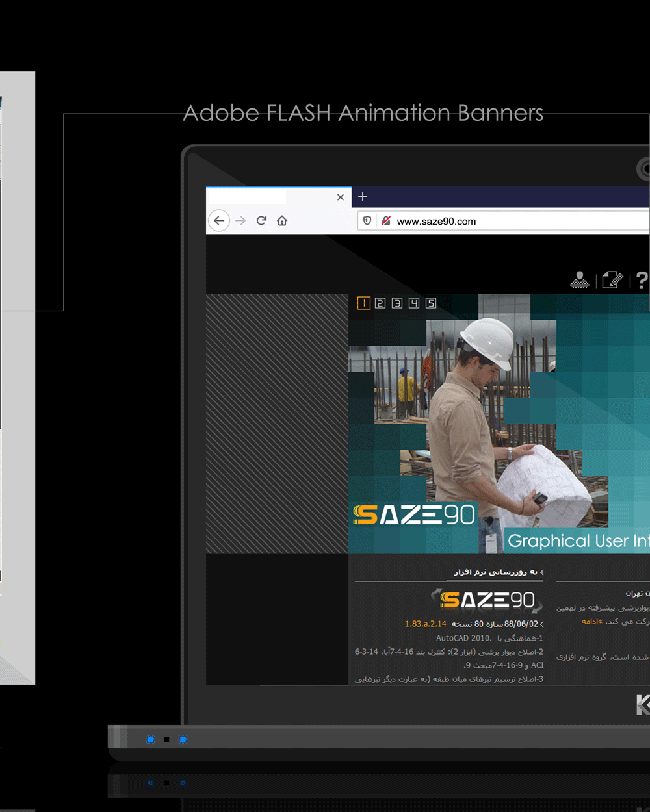Go to the browser home page icon
This screenshot has height=812, width=650.
pyautogui.click(x=282, y=221)
